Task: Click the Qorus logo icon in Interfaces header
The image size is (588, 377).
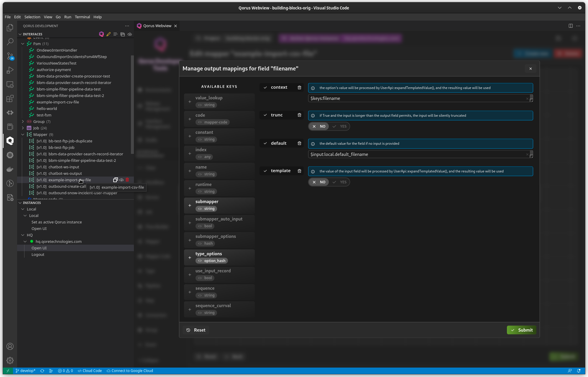Action: pyautogui.click(x=101, y=34)
